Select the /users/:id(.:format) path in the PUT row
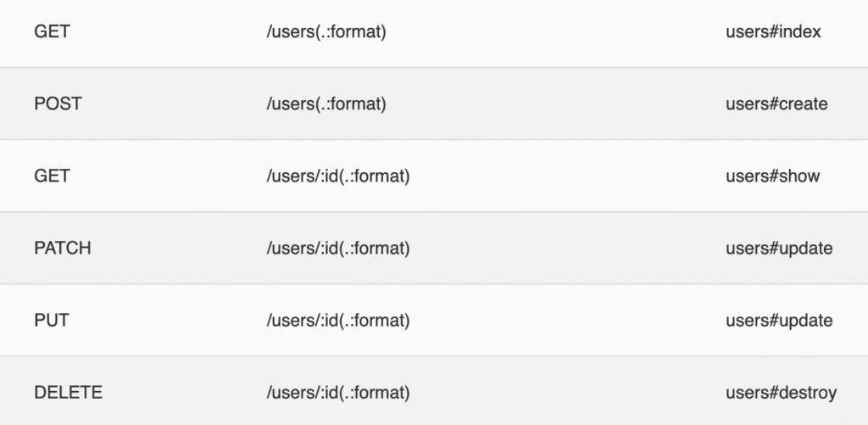 pos(338,321)
